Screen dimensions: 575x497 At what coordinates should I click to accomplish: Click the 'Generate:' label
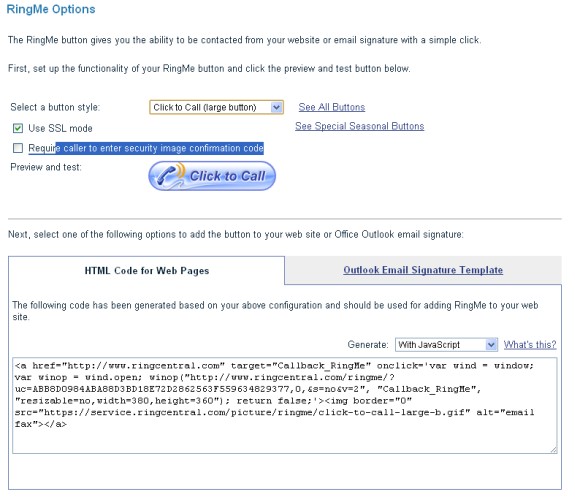click(x=368, y=345)
